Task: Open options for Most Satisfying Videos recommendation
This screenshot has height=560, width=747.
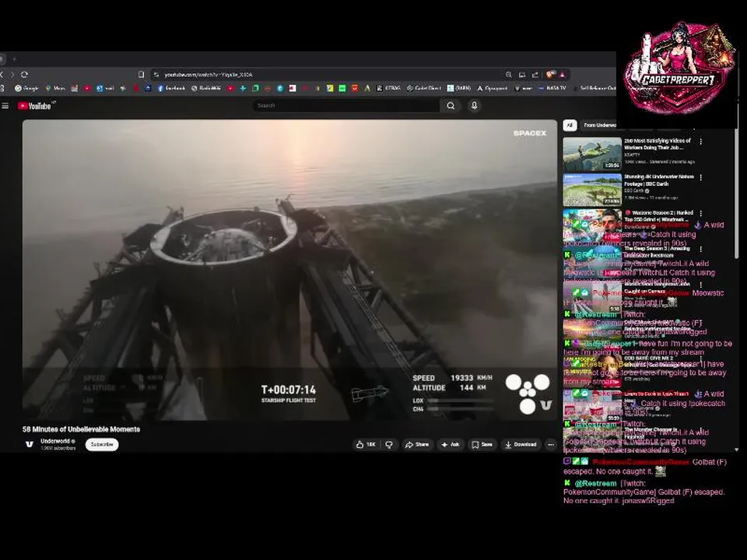Action: (701, 142)
